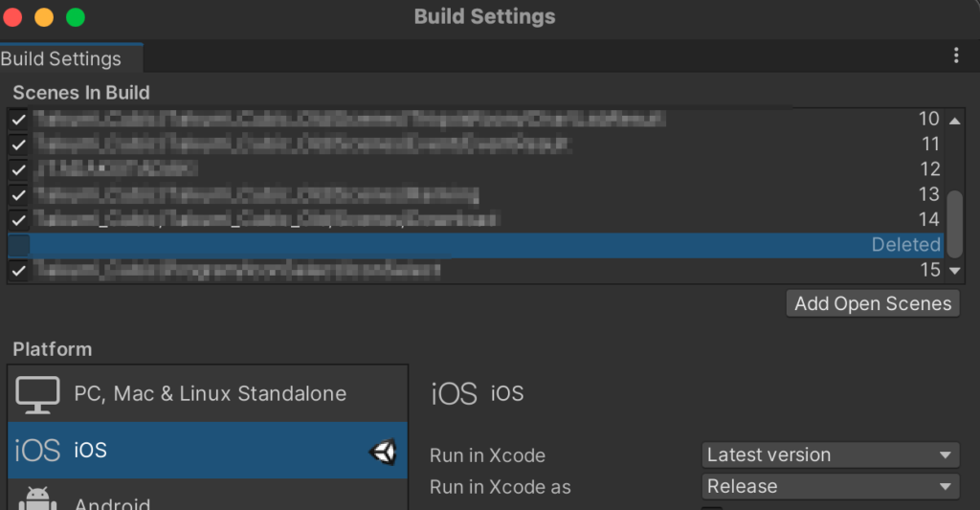Open the Run in Xcode as Release dropdown

[x=831, y=486]
